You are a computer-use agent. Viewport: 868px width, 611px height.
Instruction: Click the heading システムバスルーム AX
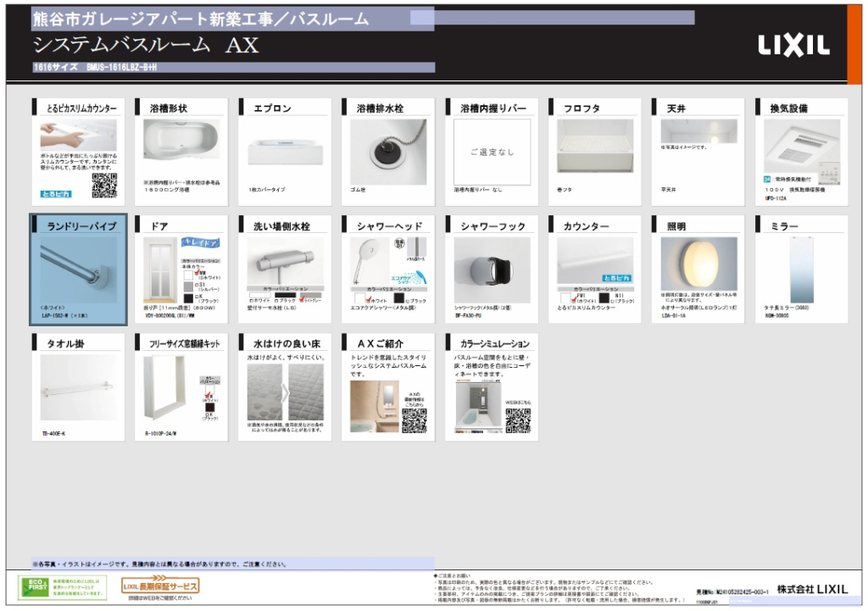[146, 45]
